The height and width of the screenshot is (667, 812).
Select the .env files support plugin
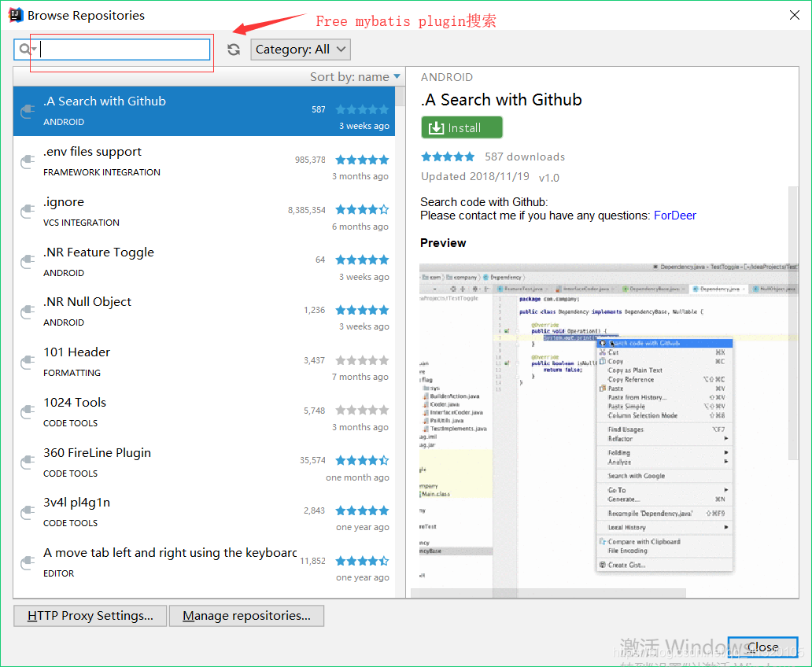click(x=204, y=161)
